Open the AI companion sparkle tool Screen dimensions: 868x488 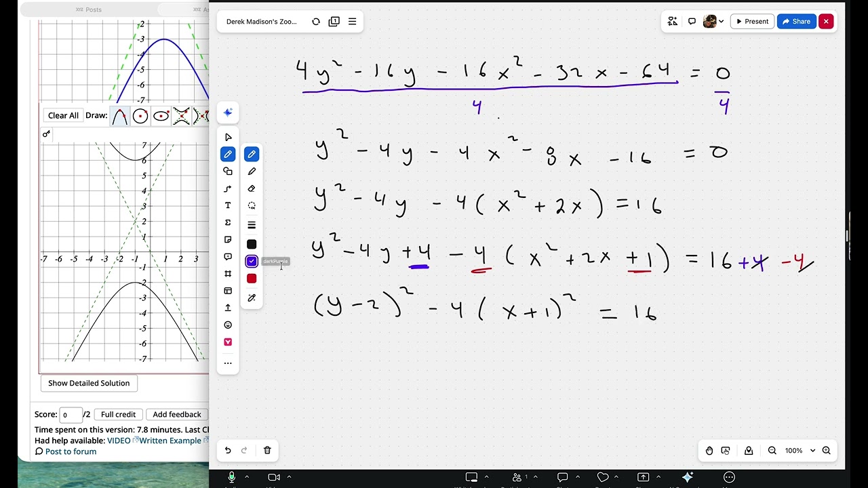click(x=228, y=113)
